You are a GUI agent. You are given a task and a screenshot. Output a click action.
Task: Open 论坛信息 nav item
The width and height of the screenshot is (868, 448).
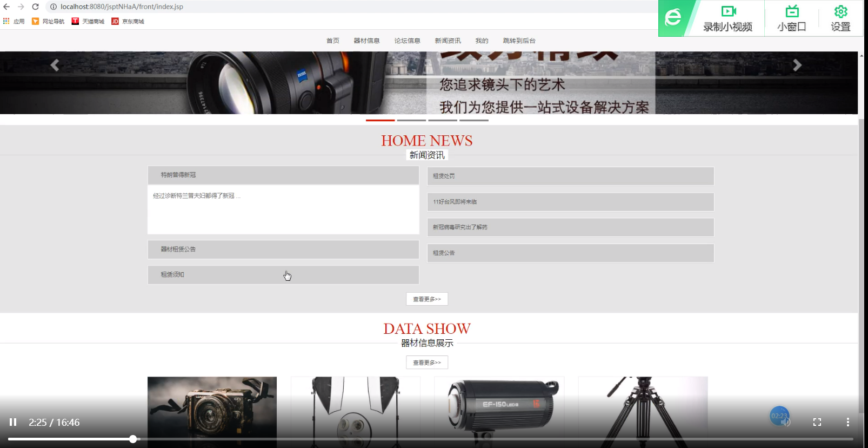(408, 41)
